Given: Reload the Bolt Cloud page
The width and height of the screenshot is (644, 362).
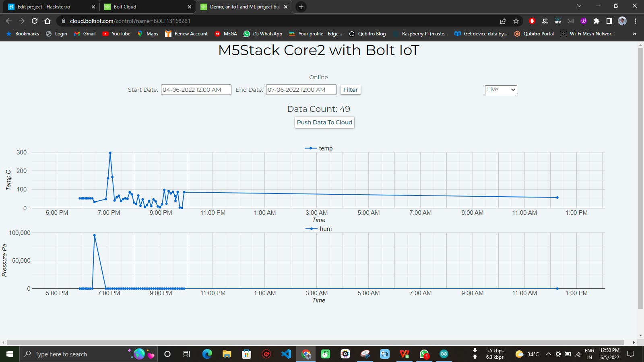Looking at the screenshot, I should 35,21.
